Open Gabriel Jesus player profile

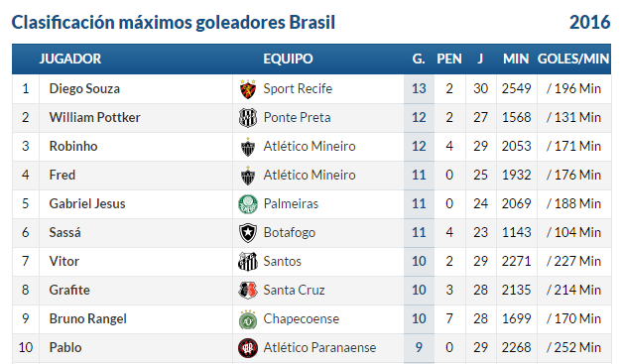click(x=87, y=204)
